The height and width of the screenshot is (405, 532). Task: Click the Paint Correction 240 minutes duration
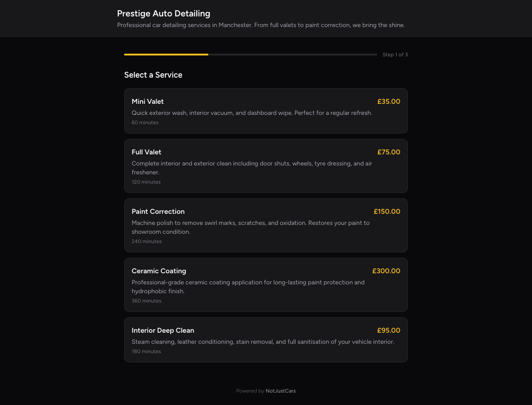pyautogui.click(x=147, y=241)
